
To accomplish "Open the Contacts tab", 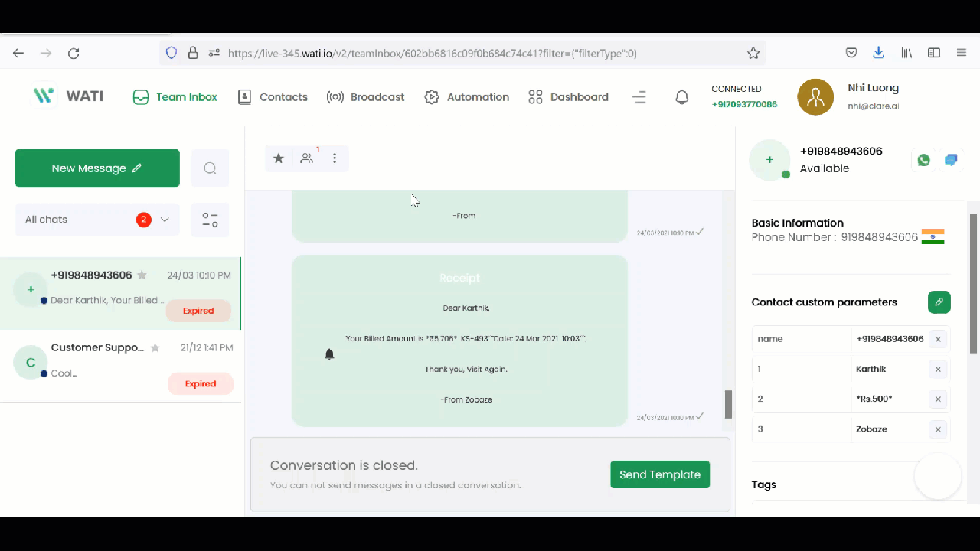I will [273, 97].
